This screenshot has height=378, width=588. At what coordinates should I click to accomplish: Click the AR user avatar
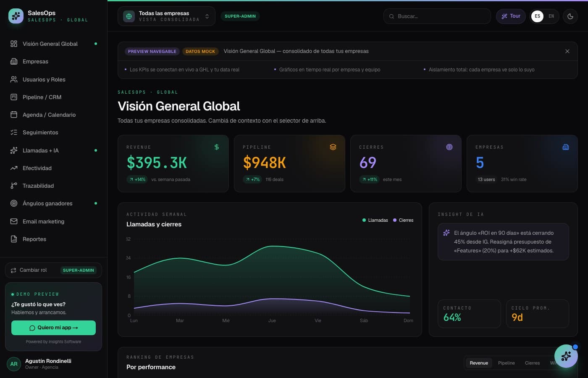pyautogui.click(x=14, y=364)
